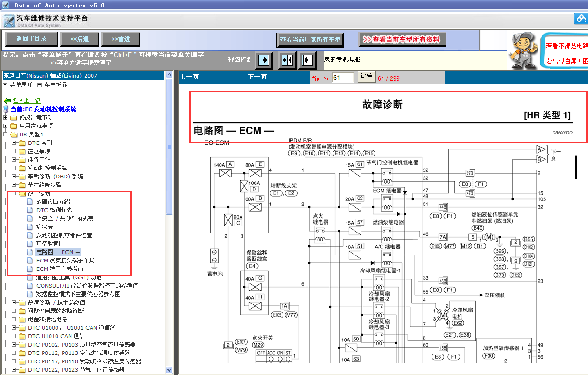Expand the 应用注意事项 folder node
The width and height of the screenshot is (588, 375).
point(5,126)
